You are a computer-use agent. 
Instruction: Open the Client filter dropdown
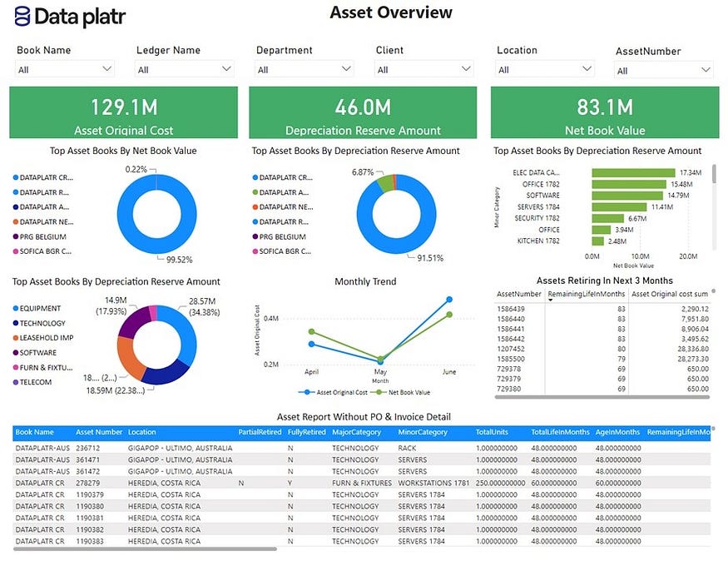click(x=423, y=69)
